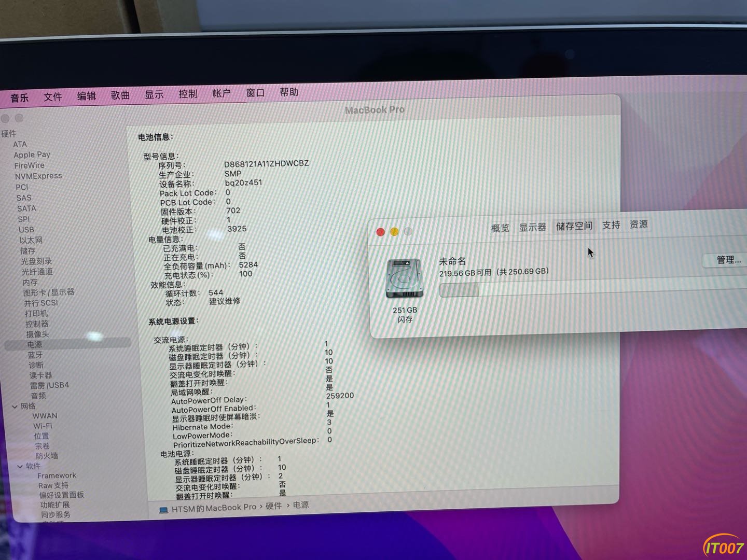This screenshot has width=747, height=560.
Task: Select 偏好设置面板 under 软件
Action: coord(62,495)
